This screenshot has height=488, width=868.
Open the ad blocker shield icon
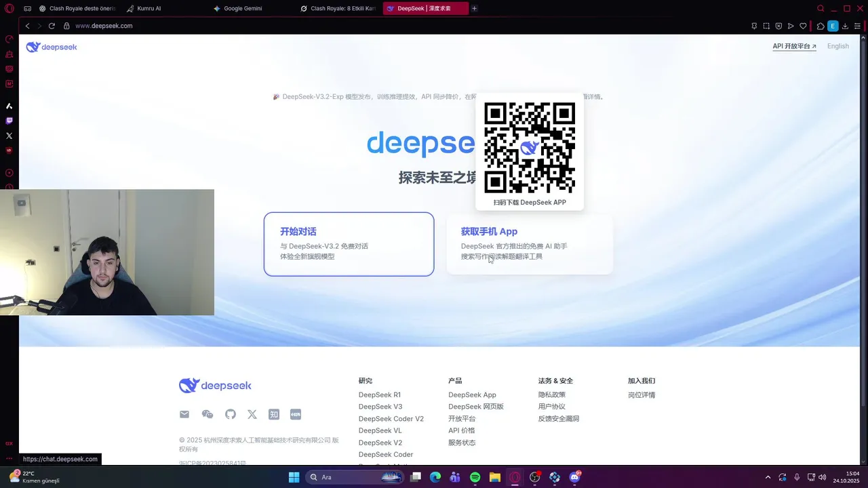(x=778, y=26)
